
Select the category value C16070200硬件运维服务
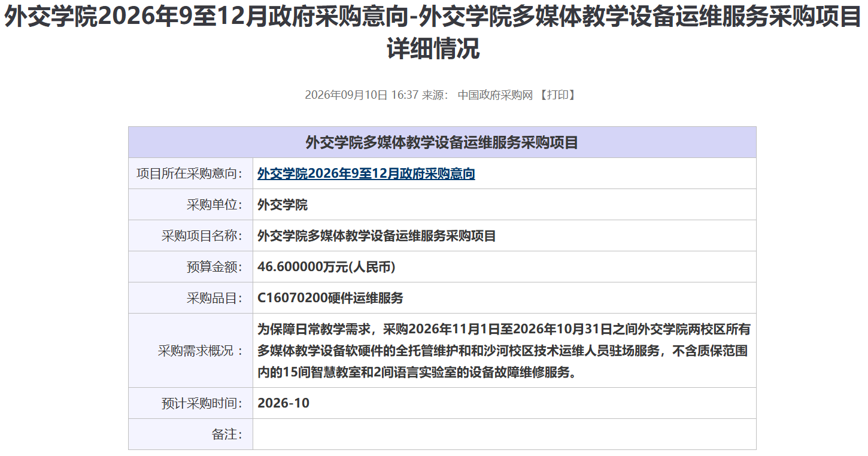click(x=330, y=298)
